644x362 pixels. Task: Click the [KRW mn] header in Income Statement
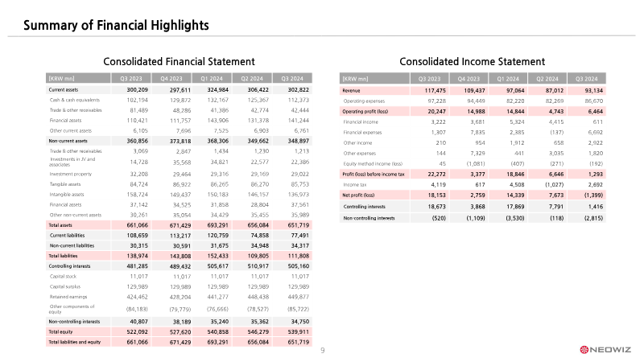coord(356,79)
